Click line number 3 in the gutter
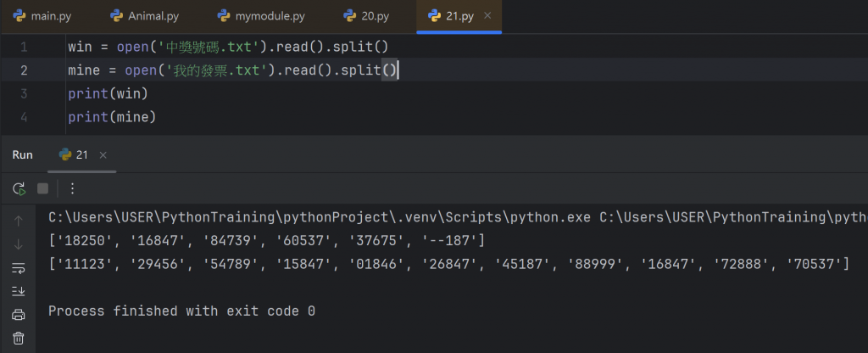Screen dimensions: 868x353 tap(24, 93)
